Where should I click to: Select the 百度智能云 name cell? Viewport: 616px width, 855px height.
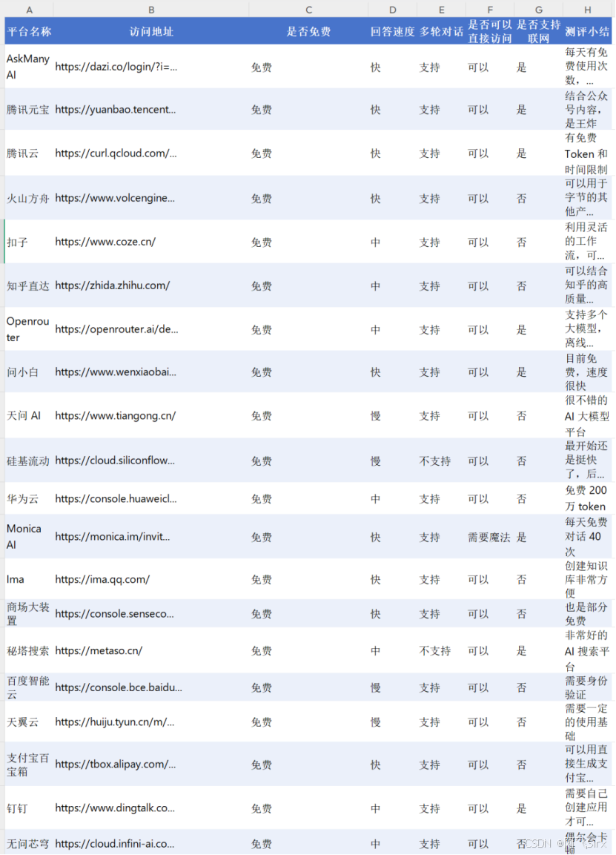pyautogui.click(x=29, y=687)
